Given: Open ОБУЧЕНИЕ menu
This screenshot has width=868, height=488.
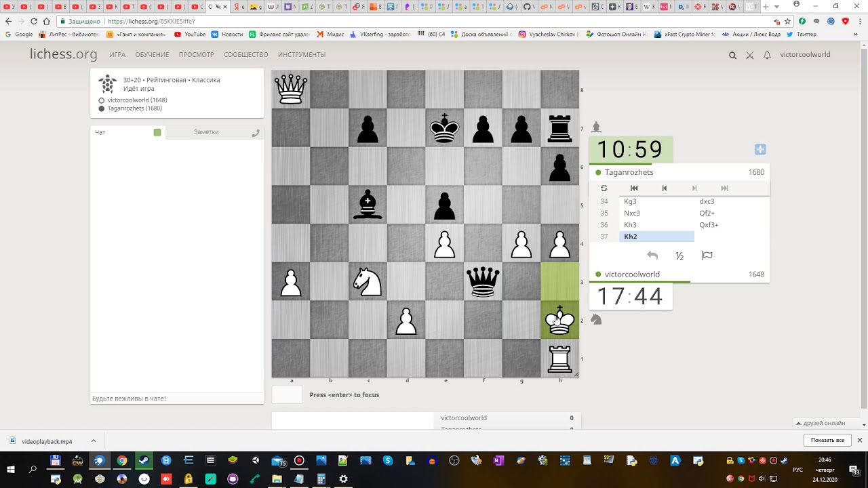Looking at the screenshot, I should point(152,55).
